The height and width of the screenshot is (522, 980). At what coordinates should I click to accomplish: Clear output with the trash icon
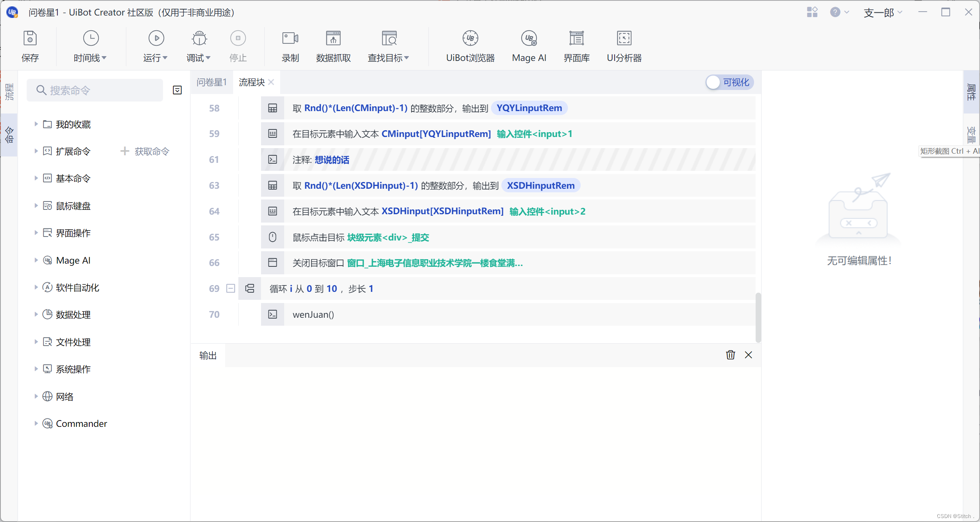point(730,355)
